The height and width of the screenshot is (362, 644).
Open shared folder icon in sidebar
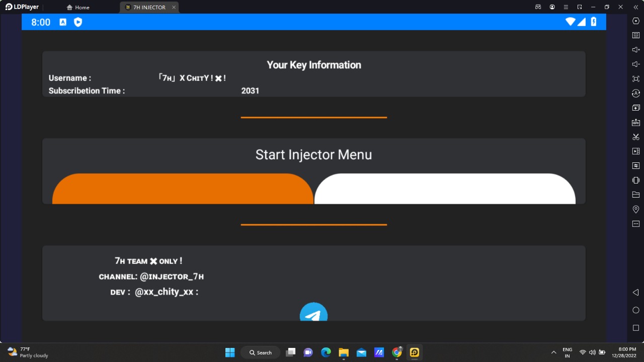tap(636, 195)
